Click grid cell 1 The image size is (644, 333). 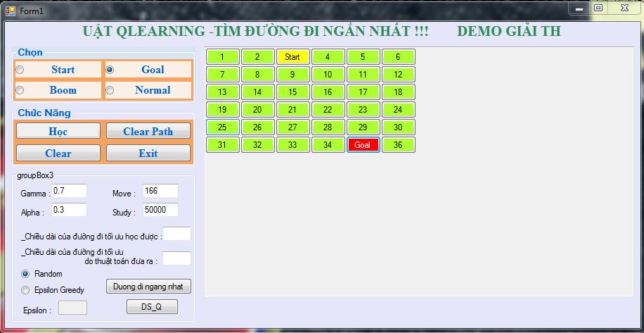pyautogui.click(x=223, y=57)
